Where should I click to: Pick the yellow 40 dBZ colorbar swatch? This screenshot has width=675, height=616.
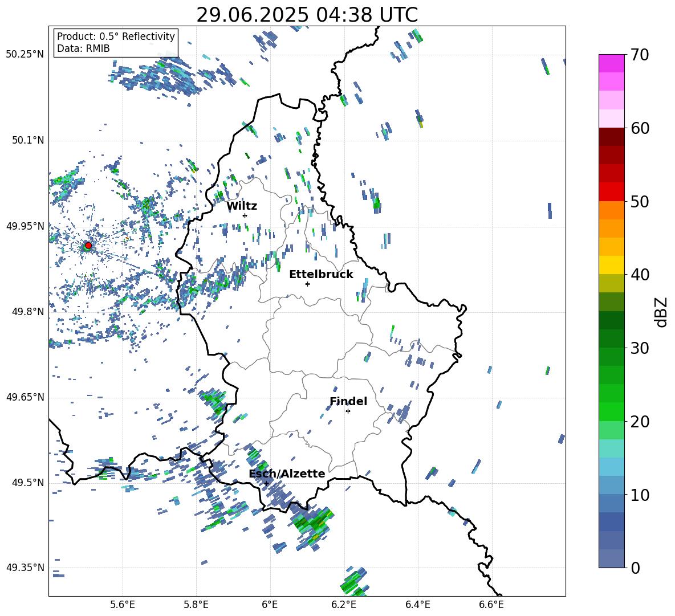pos(611,265)
